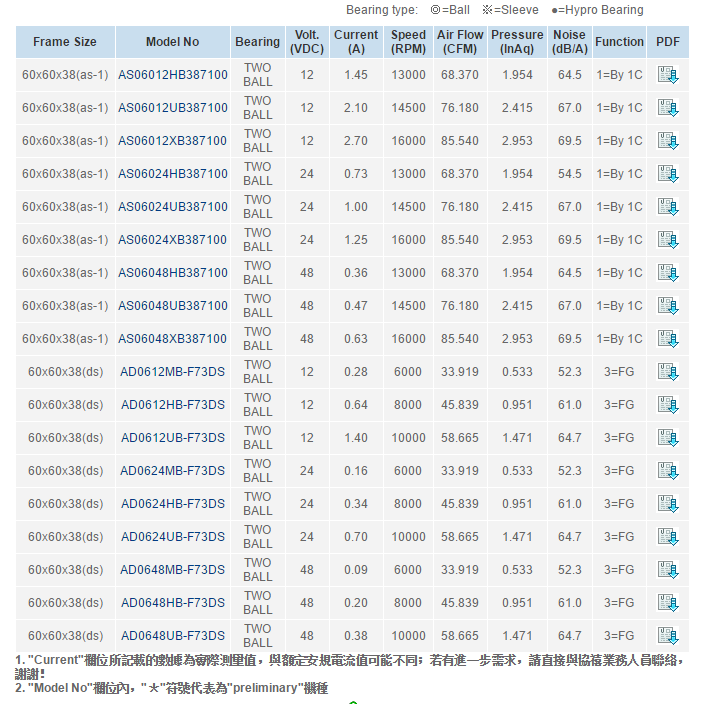
Task: Download PDF for AD0648UB-F73DS
Action: tap(668, 636)
